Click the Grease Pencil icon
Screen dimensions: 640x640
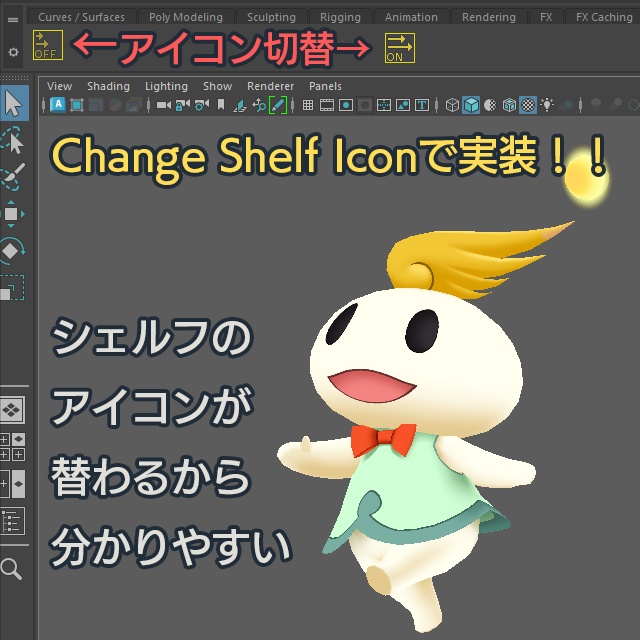tap(278, 105)
